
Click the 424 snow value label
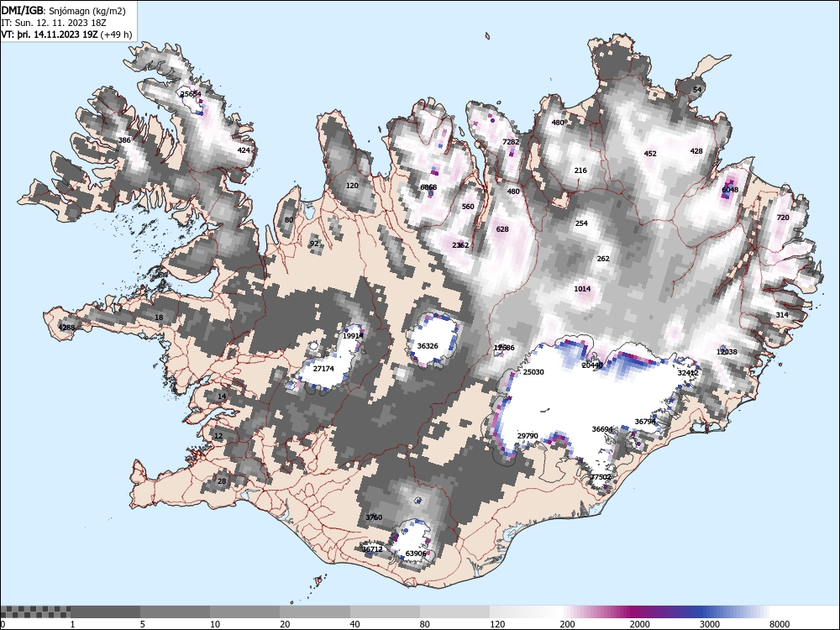click(244, 150)
